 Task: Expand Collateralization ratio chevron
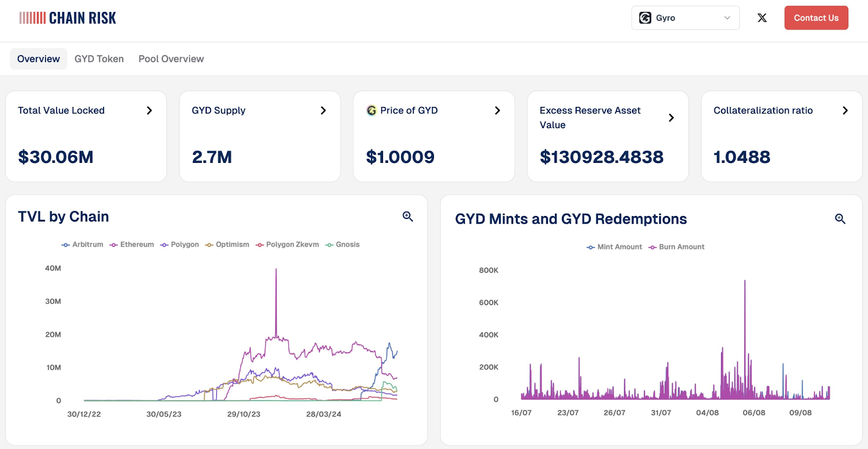845,110
